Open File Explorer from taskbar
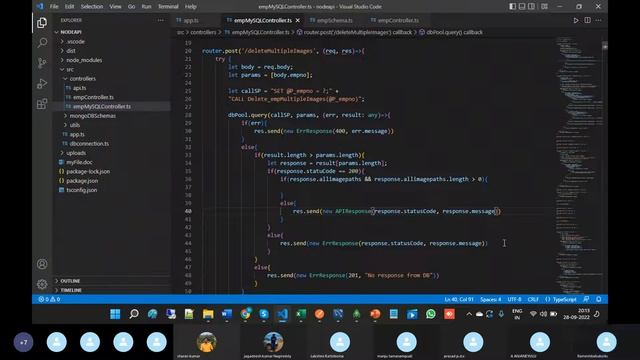The height and width of the screenshot is (360, 640). click(208, 314)
